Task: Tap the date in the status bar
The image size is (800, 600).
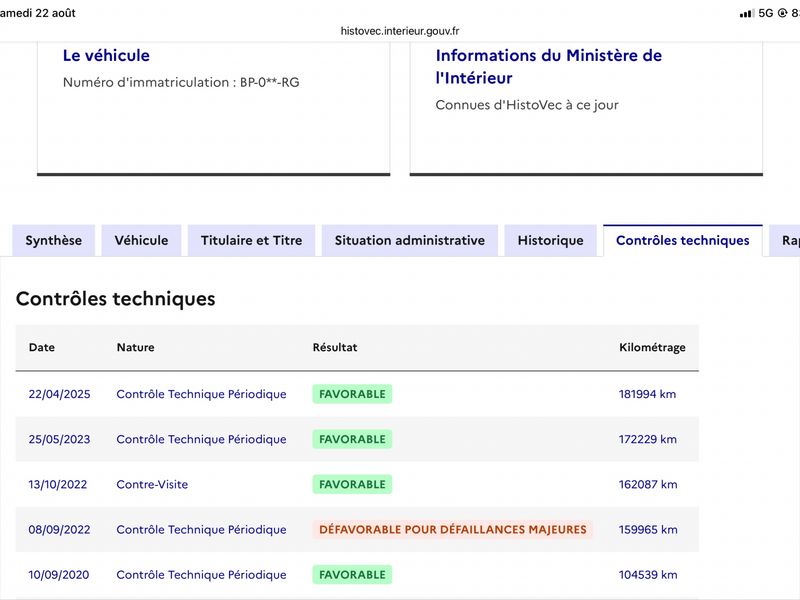Action: [38, 13]
